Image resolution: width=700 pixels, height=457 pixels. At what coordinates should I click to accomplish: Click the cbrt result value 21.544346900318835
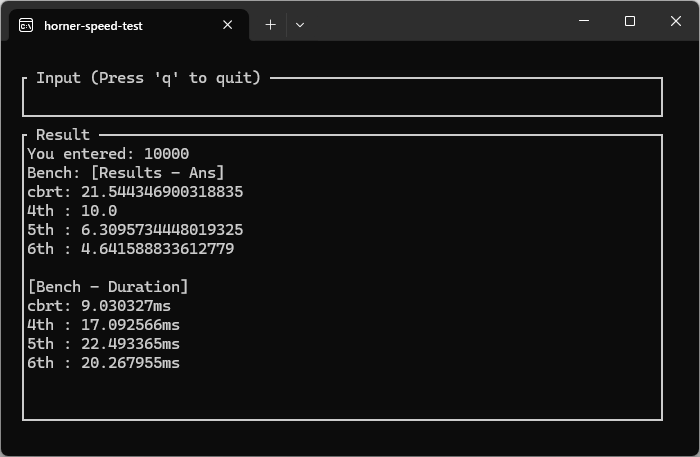(x=162, y=192)
